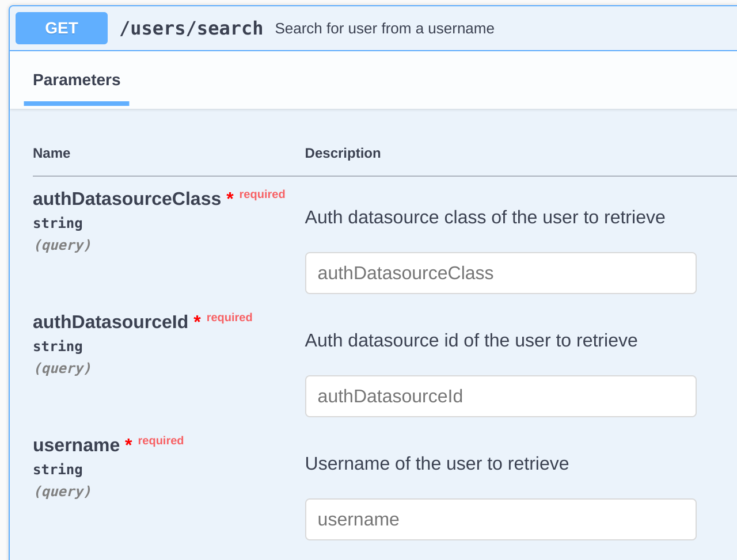Click into the username text box
The width and height of the screenshot is (737, 560).
pos(500,519)
